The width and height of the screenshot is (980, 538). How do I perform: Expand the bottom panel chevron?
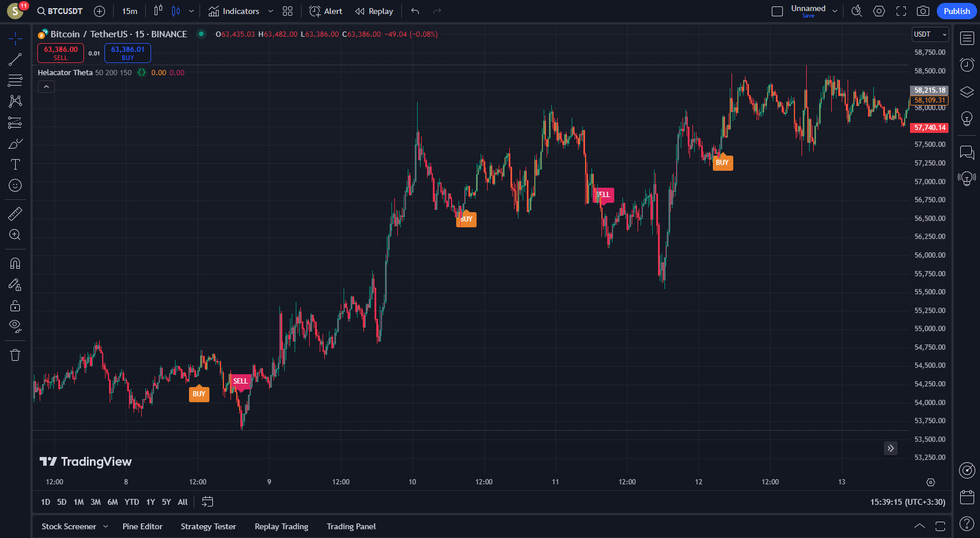(x=919, y=526)
